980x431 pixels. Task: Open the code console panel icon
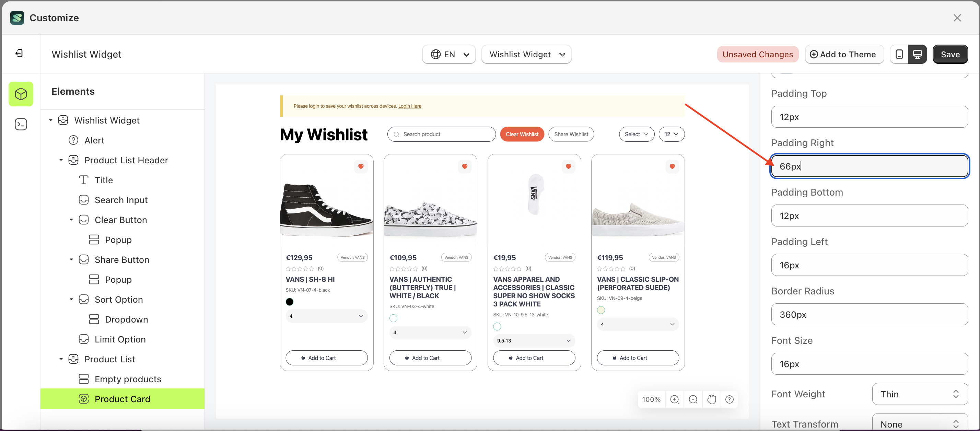[21, 124]
